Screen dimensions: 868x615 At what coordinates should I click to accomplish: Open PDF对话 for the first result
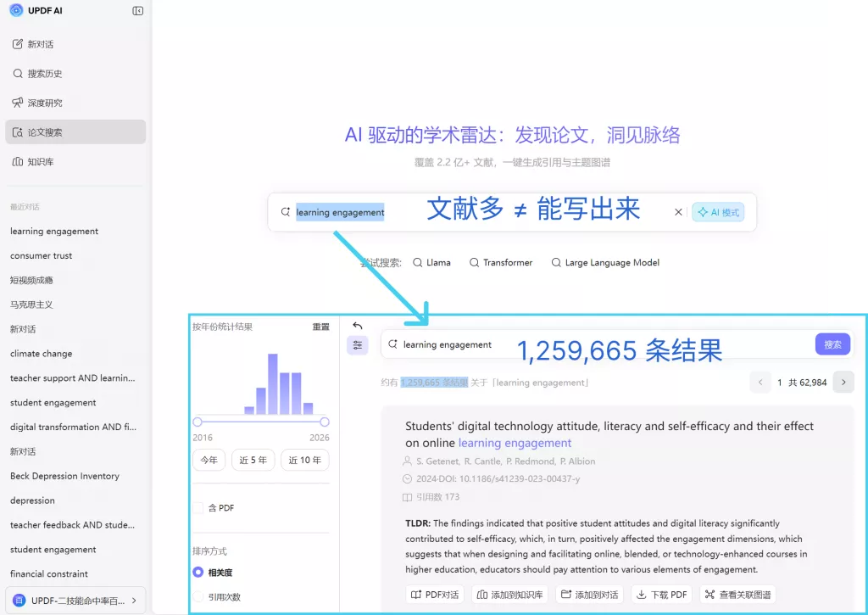[x=435, y=595]
